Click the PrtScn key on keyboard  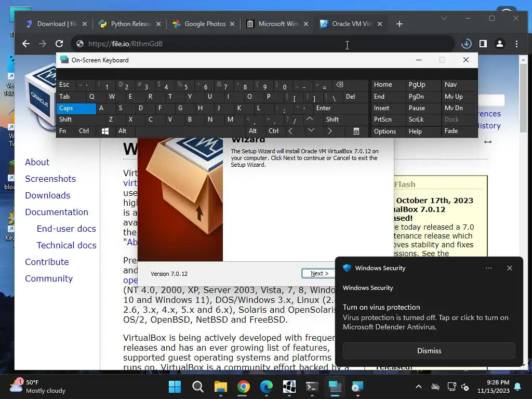(389, 119)
